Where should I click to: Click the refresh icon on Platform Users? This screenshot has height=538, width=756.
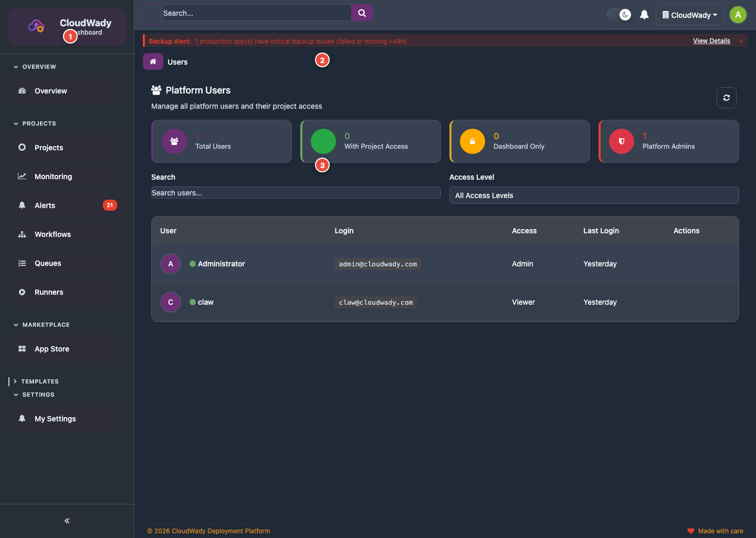(x=727, y=98)
